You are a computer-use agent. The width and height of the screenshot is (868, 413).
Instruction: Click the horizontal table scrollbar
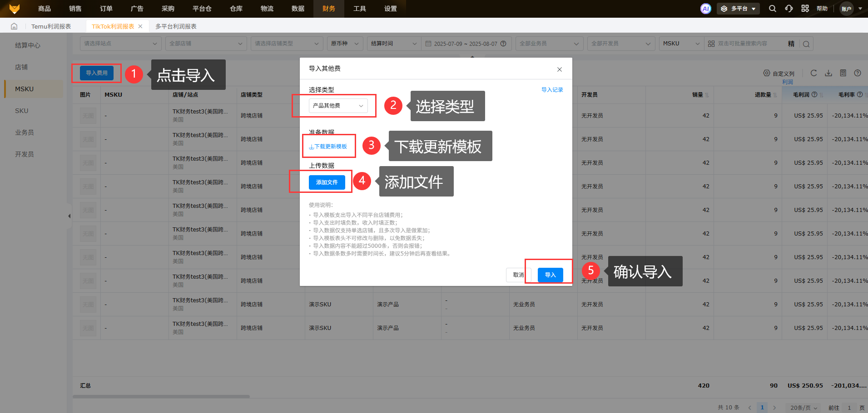[x=161, y=396]
